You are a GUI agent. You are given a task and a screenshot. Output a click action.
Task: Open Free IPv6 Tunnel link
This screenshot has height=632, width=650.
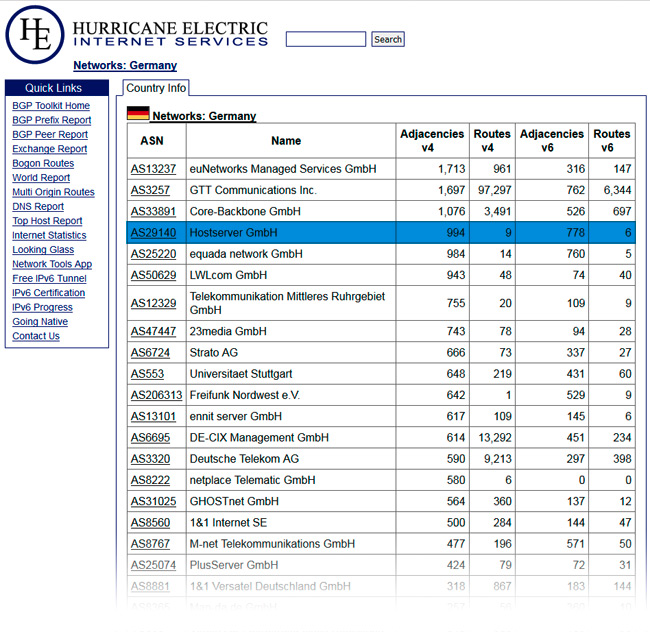(x=49, y=278)
